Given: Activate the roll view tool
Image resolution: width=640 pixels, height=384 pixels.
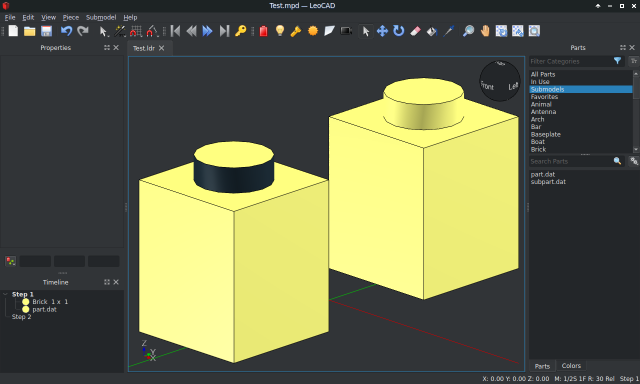Looking at the screenshot, I should (518, 31).
